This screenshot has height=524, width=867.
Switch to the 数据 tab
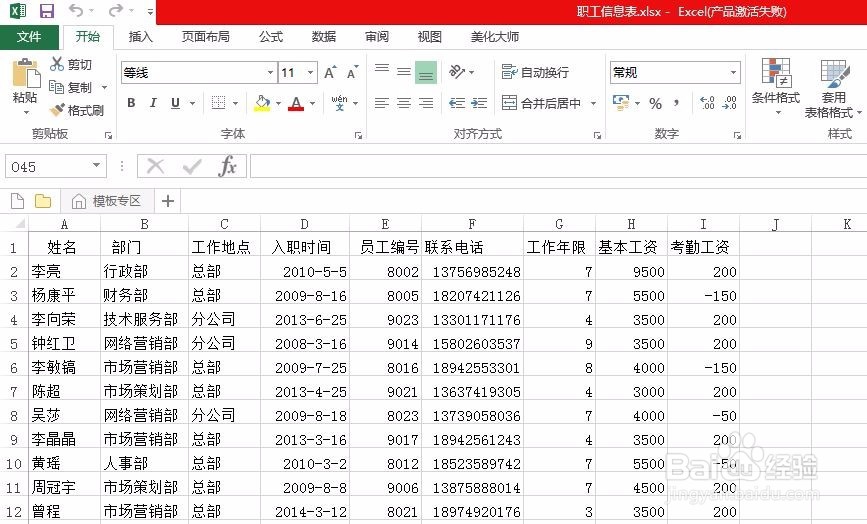(323, 36)
